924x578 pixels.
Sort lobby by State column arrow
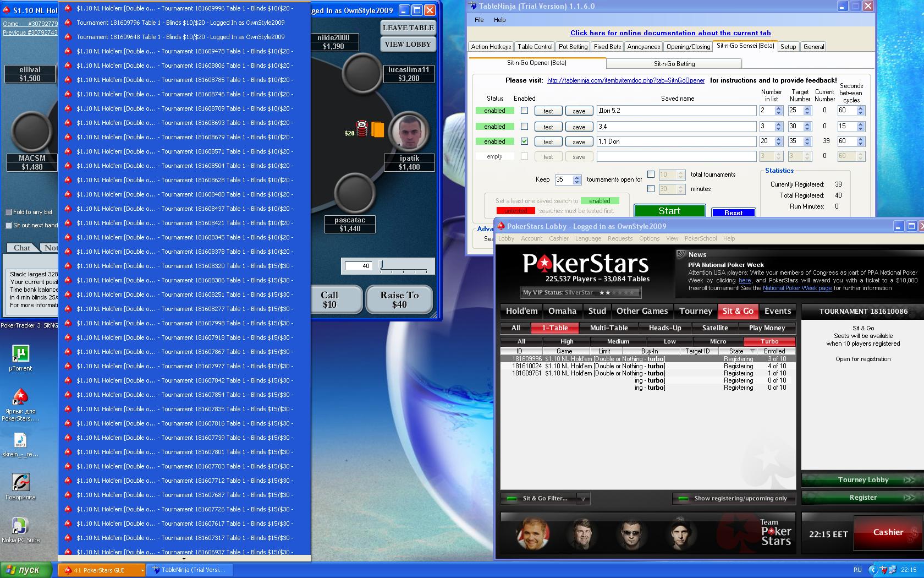click(753, 351)
